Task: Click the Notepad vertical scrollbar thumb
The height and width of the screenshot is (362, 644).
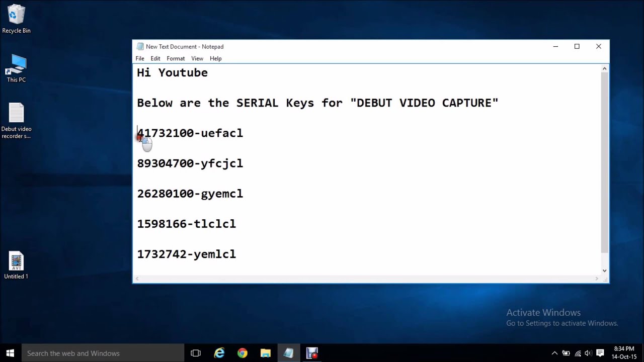Action: pyautogui.click(x=605, y=162)
